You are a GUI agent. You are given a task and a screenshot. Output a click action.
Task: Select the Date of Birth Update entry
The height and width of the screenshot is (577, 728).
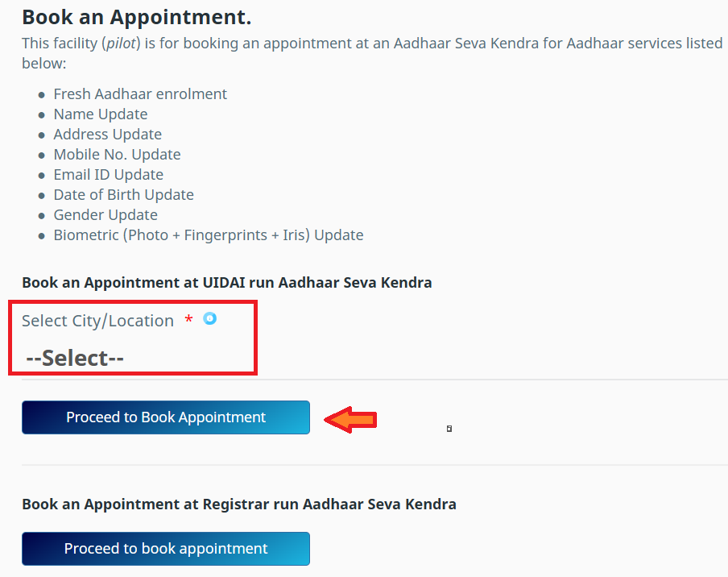(x=123, y=195)
